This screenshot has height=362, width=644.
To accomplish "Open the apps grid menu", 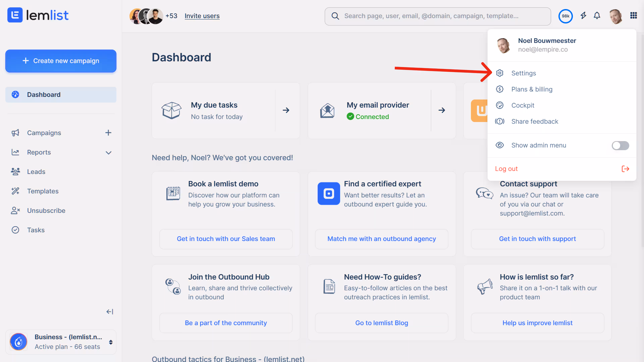I will coord(633,16).
